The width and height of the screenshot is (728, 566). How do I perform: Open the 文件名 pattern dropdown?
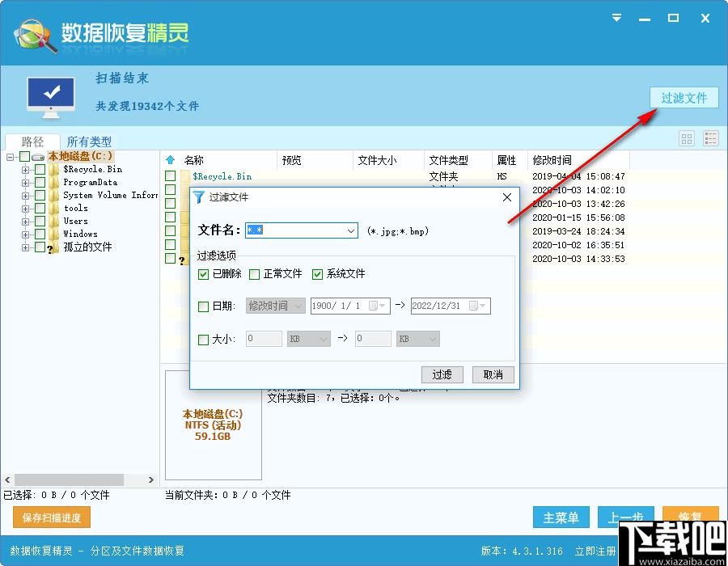click(x=350, y=230)
